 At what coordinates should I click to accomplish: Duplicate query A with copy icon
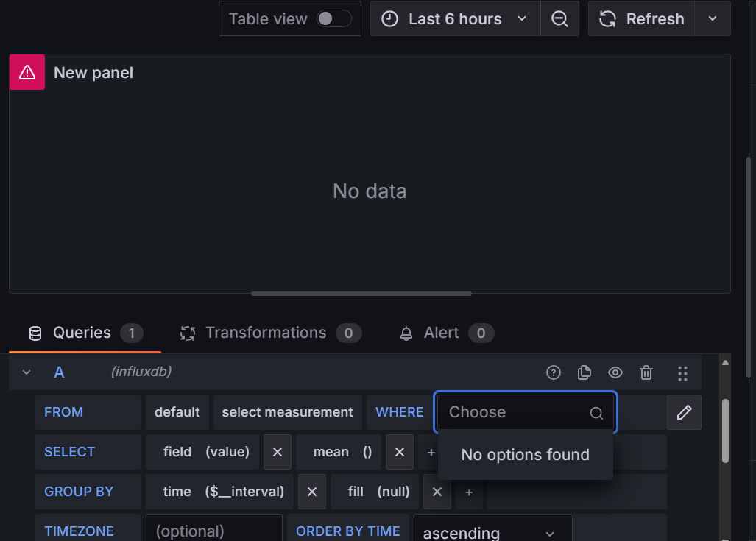tap(584, 372)
